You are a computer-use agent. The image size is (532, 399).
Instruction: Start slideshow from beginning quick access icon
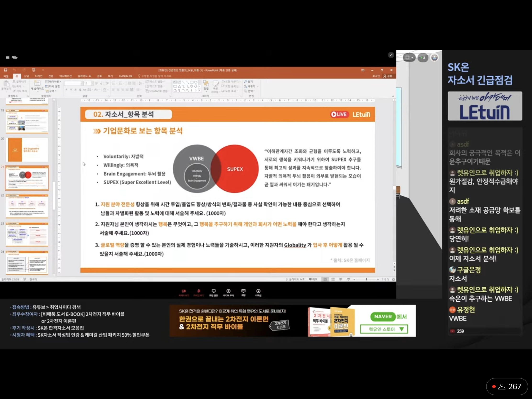coord(33,70)
